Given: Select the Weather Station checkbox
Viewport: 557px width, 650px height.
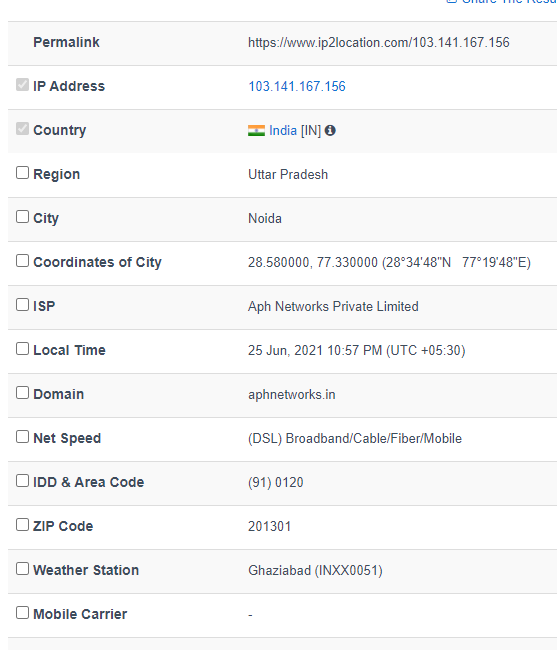Looking at the screenshot, I should [x=22, y=569].
